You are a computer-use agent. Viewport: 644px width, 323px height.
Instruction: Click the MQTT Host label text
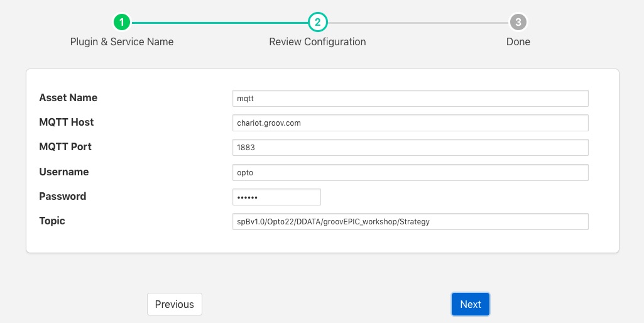67,122
